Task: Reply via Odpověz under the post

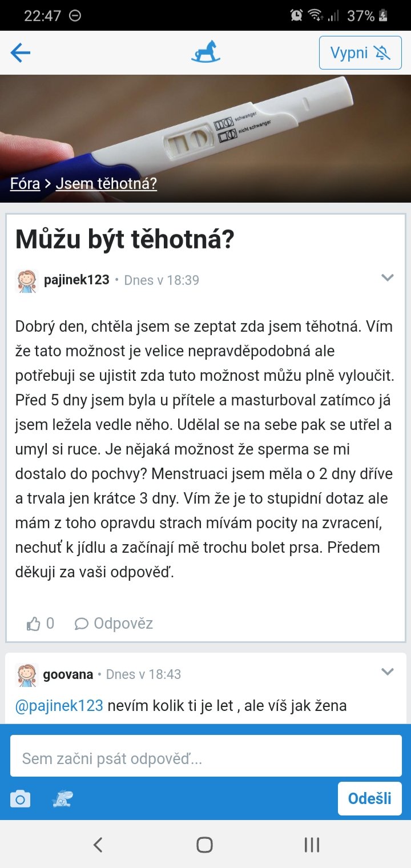Action: pyautogui.click(x=114, y=624)
